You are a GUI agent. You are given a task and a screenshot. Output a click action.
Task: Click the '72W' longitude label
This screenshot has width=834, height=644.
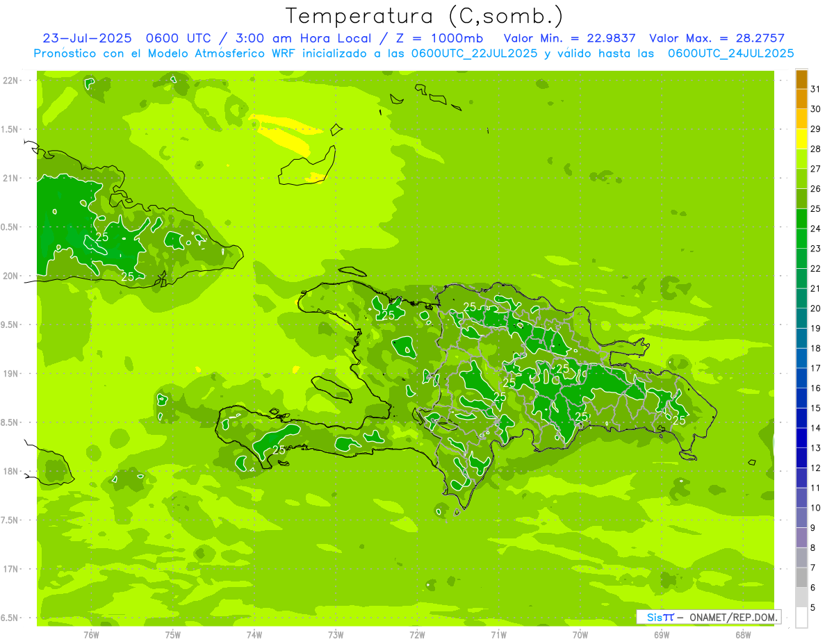pyautogui.click(x=417, y=634)
